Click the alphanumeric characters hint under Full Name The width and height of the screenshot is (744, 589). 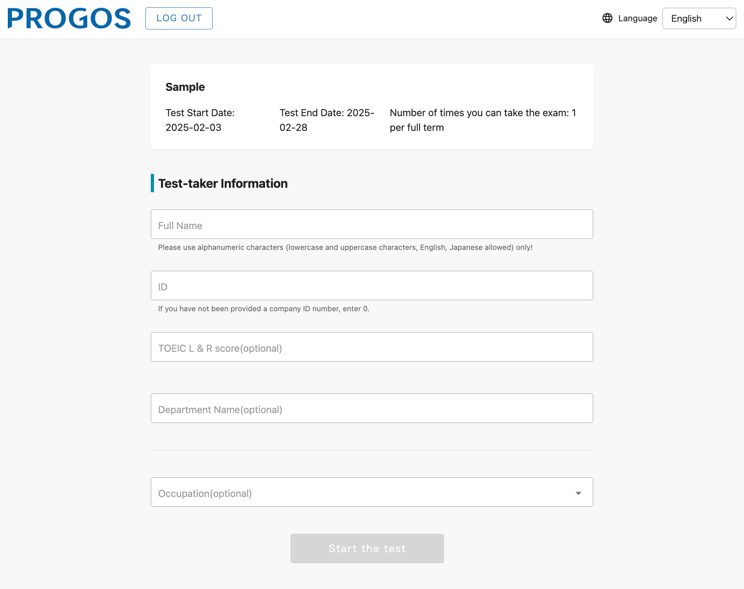[x=345, y=247]
